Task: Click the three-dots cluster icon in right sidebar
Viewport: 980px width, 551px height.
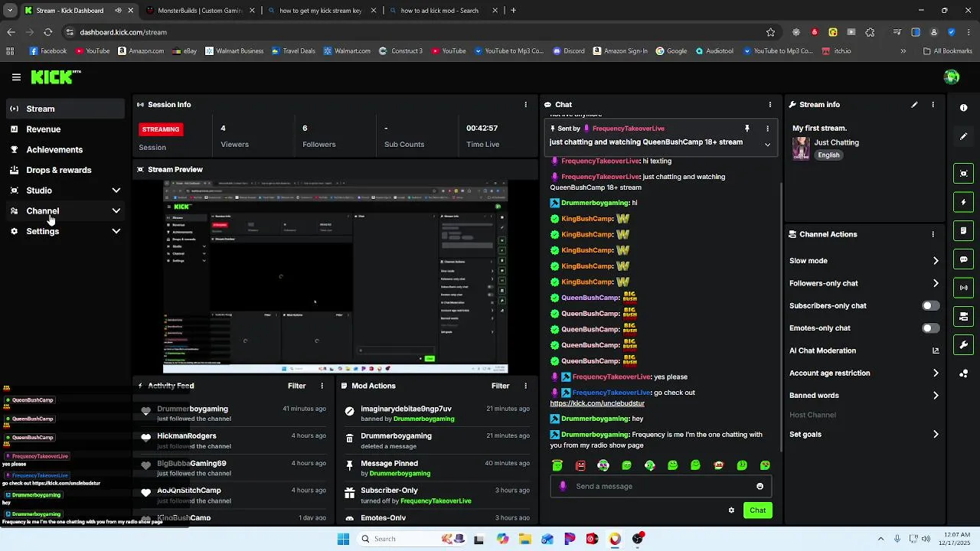Action: coord(964,373)
